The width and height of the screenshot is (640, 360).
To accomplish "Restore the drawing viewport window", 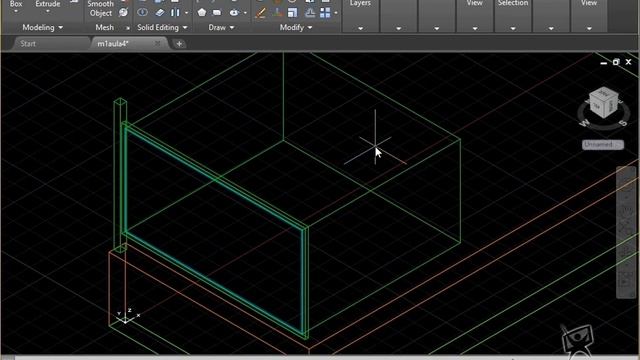I will [616, 62].
